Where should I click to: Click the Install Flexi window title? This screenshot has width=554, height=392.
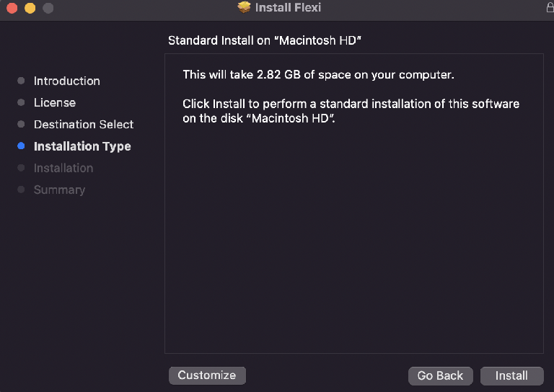tap(288, 7)
